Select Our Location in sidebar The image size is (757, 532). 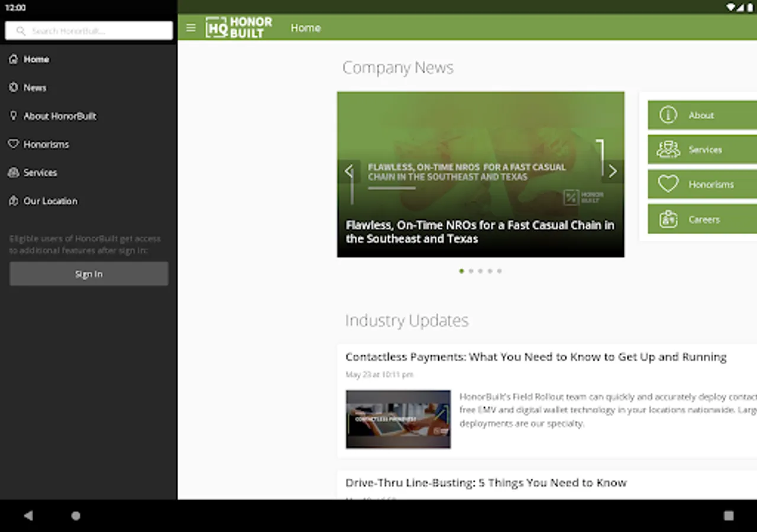[89, 201]
